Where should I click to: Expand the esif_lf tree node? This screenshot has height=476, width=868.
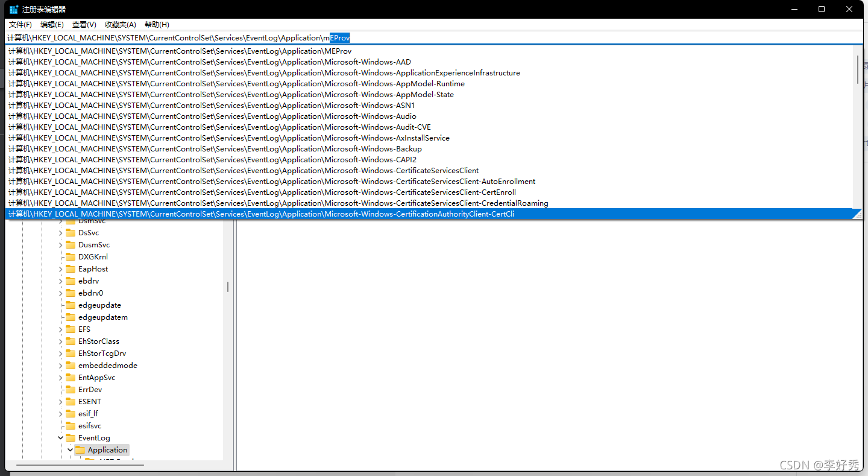(60, 414)
